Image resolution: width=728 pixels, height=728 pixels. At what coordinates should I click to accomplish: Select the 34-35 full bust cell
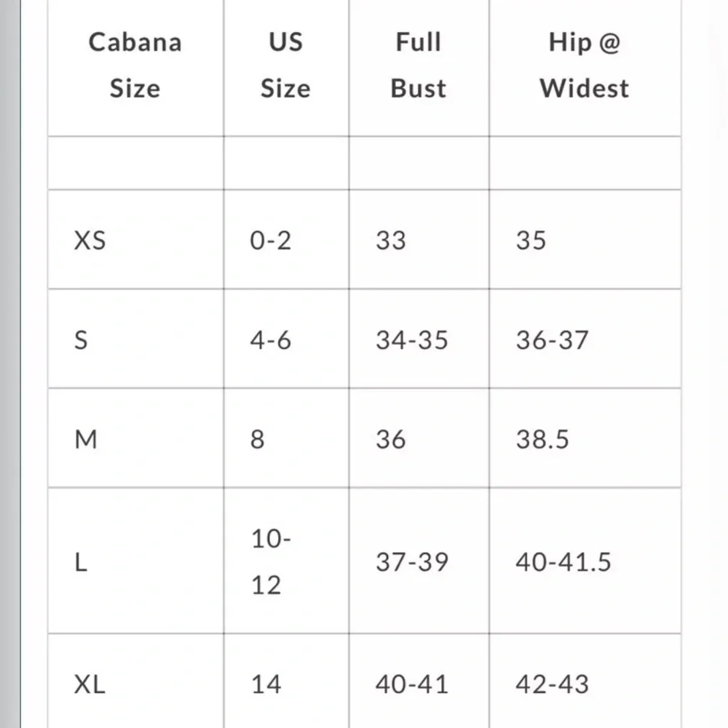(412, 340)
